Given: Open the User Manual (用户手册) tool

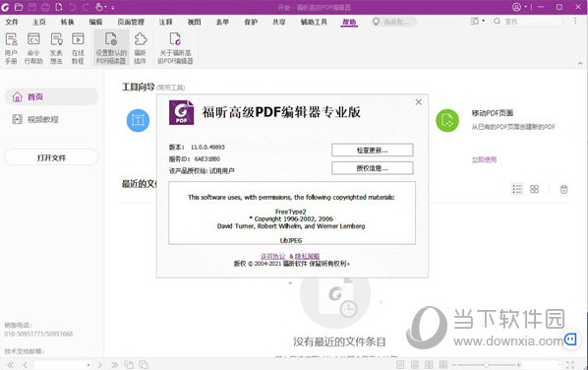Looking at the screenshot, I should pos(11,48).
